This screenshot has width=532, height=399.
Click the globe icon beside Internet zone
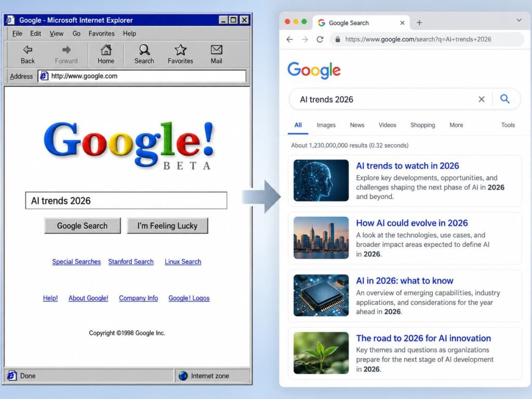[183, 376]
